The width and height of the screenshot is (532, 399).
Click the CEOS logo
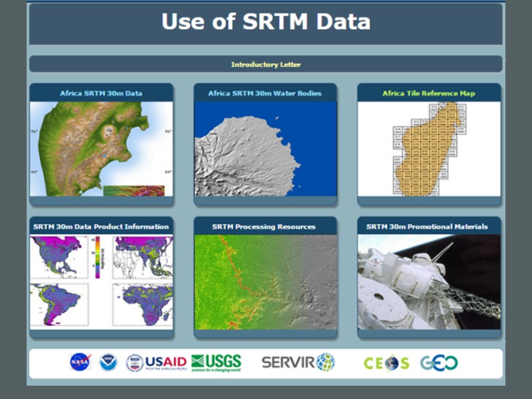tap(386, 363)
